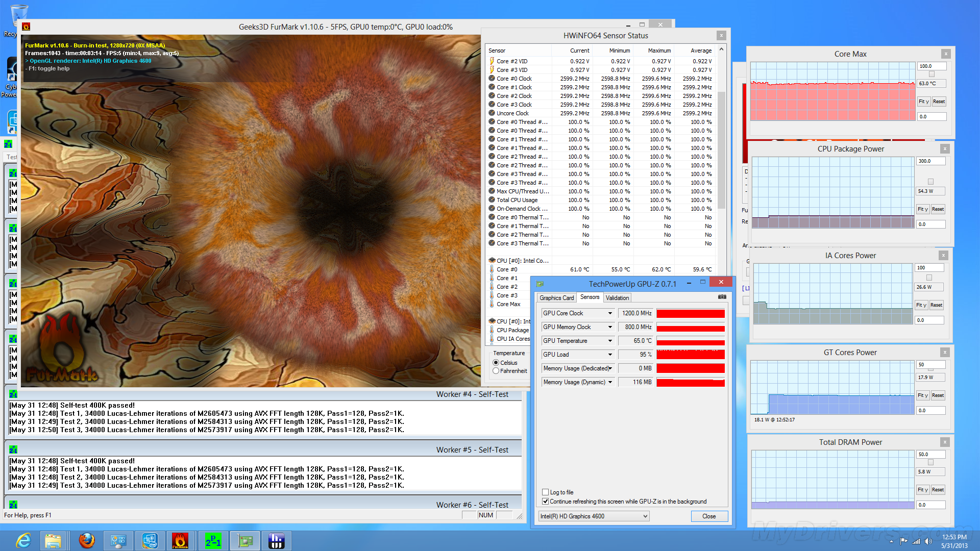Click the Core #2 VID sensor icon
Image resolution: width=980 pixels, height=551 pixels.
coord(492,61)
